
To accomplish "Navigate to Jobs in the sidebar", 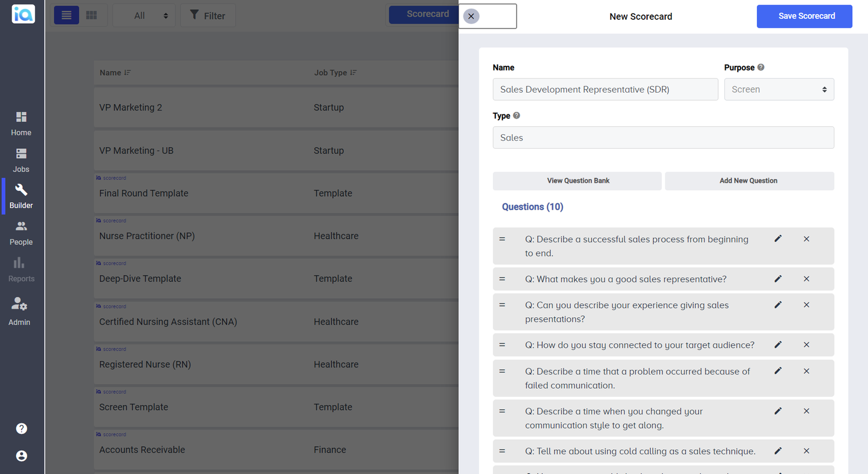I will (21, 160).
